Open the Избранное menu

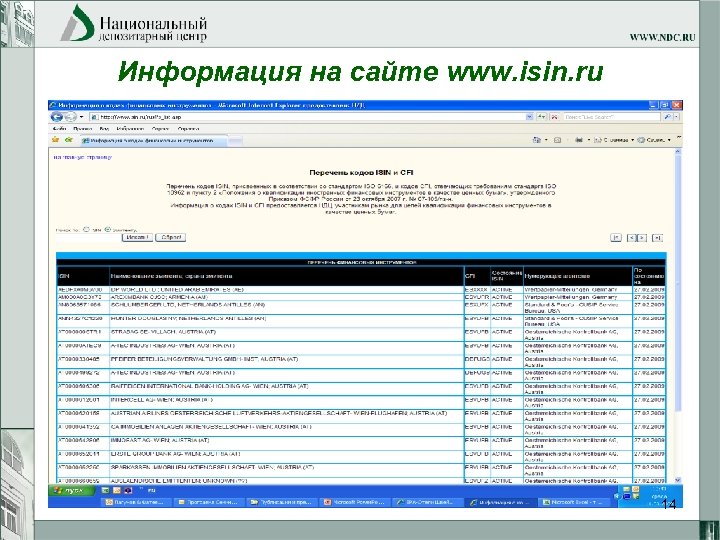130,129
